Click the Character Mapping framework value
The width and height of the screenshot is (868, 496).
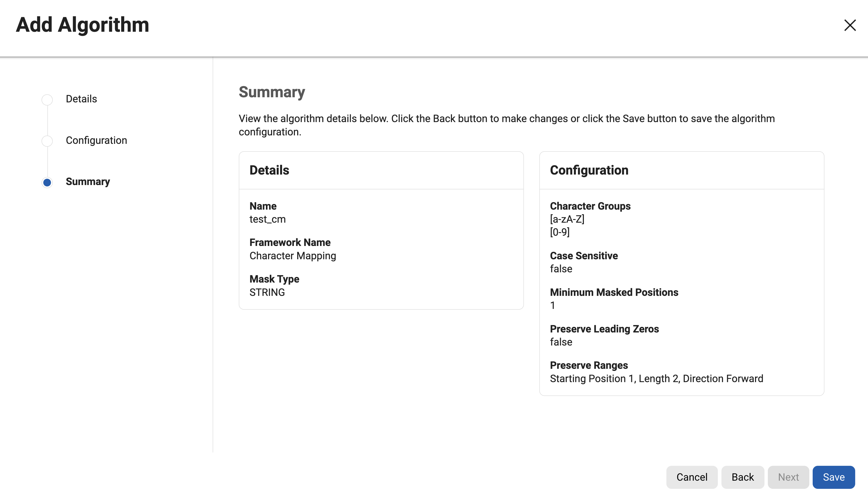coord(293,255)
